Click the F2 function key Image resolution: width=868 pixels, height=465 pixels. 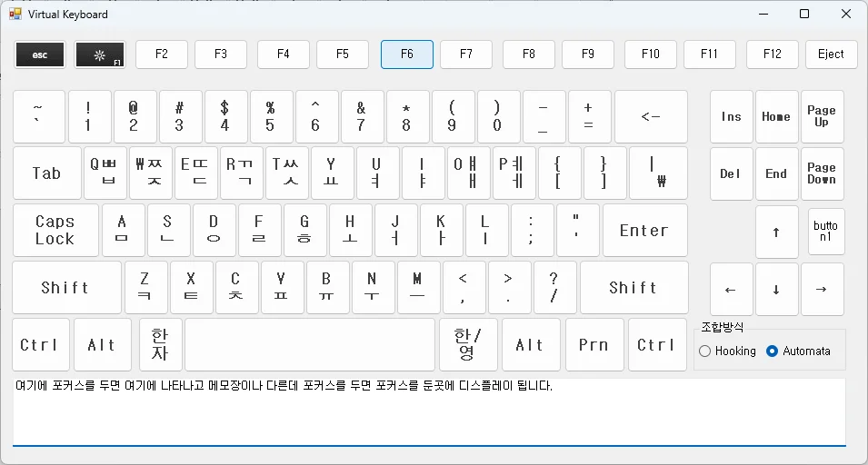point(162,54)
